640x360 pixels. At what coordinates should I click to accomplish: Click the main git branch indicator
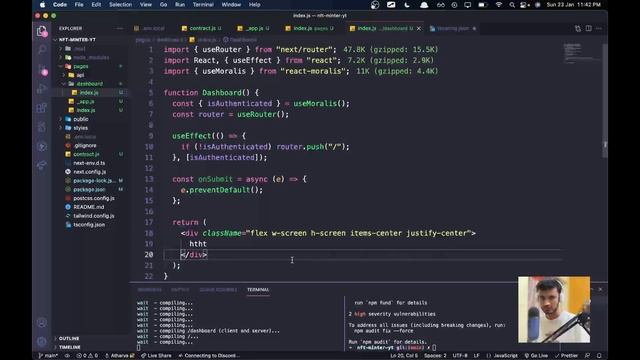coord(48,356)
